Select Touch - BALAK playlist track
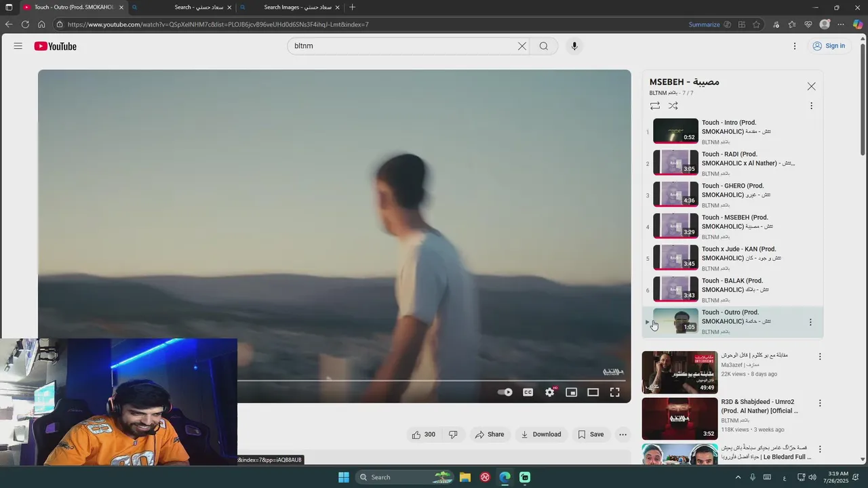868x488 pixels. (x=733, y=290)
